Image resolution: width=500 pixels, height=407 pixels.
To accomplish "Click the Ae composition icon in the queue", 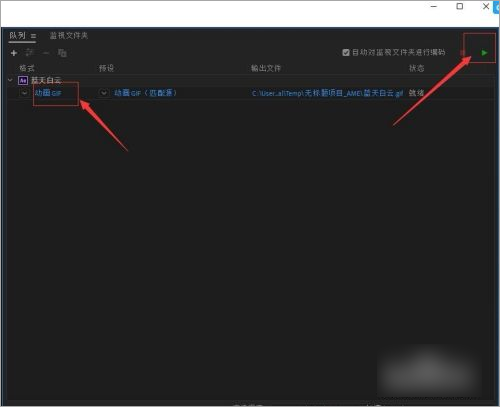I will pos(23,80).
